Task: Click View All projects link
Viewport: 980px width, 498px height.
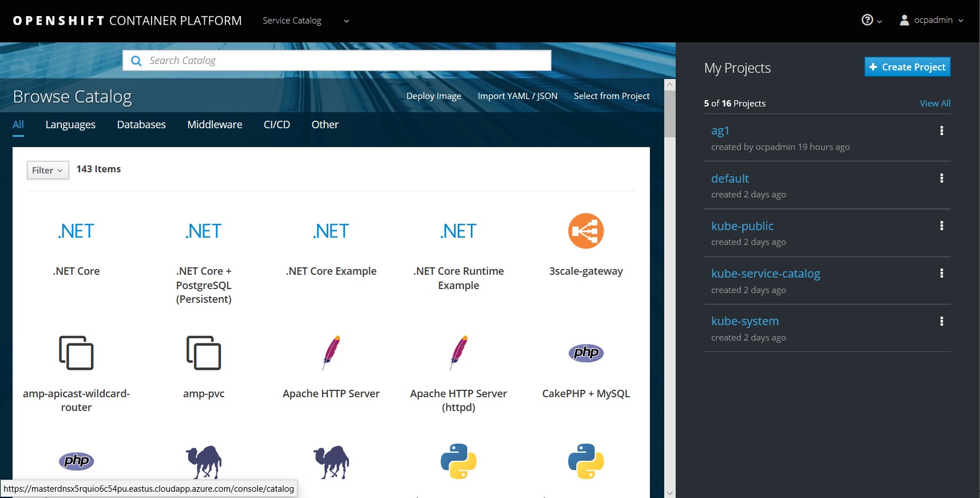Action: tap(935, 104)
